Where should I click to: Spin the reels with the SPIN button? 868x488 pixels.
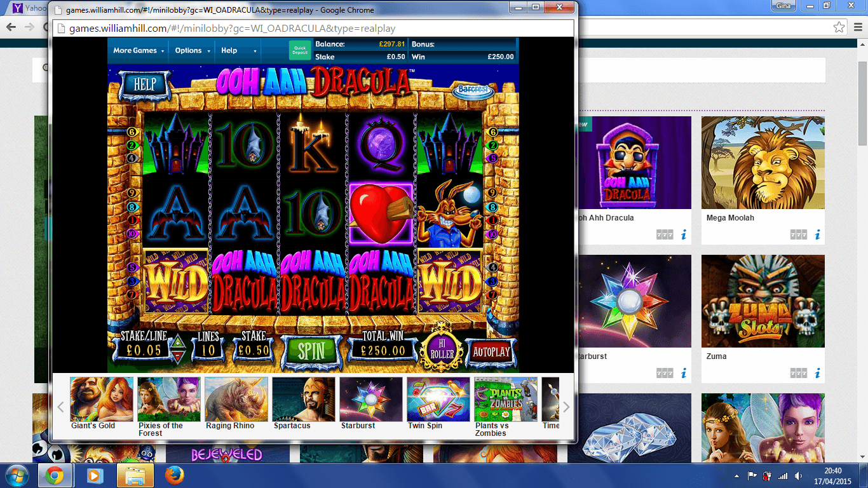[x=311, y=350]
